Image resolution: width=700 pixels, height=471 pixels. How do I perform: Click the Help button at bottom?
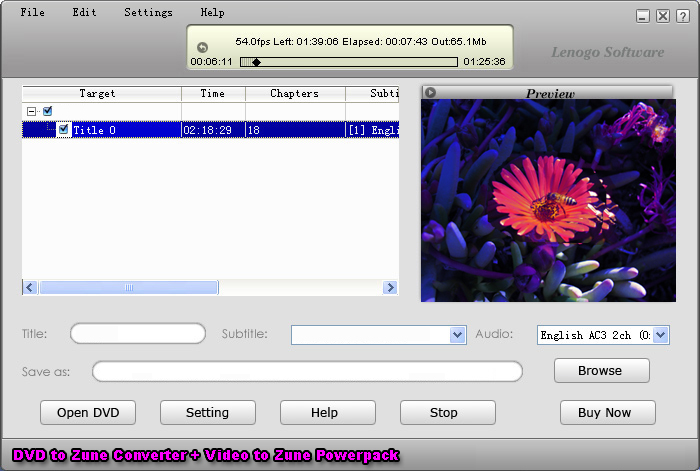pos(328,413)
